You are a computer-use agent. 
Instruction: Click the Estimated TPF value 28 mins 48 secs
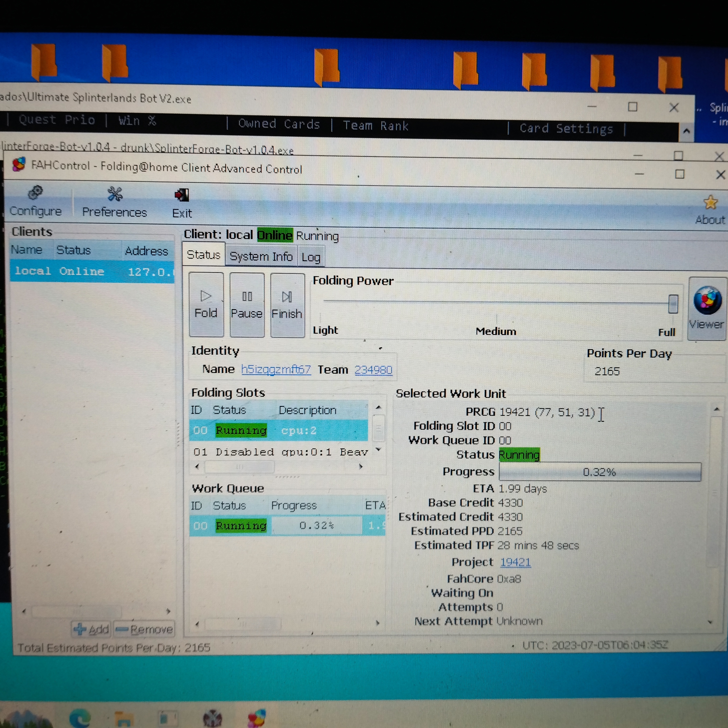[x=538, y=545]
